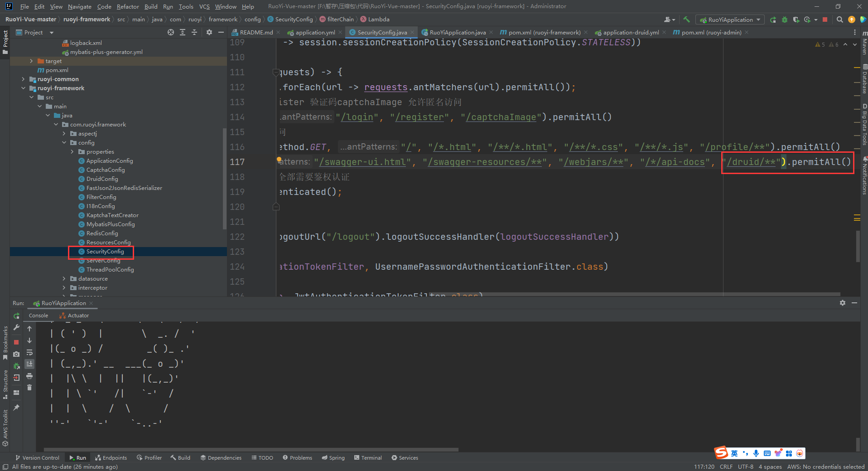
Task: Toggle the Project tool window stripe
Action: click(5, 42)
